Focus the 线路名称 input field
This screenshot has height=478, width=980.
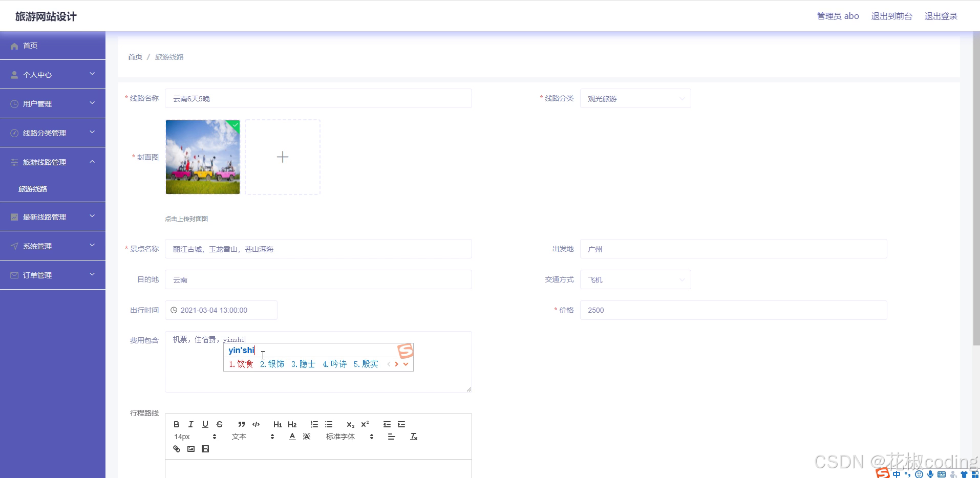pyautogui.click(x=318, y=98)
